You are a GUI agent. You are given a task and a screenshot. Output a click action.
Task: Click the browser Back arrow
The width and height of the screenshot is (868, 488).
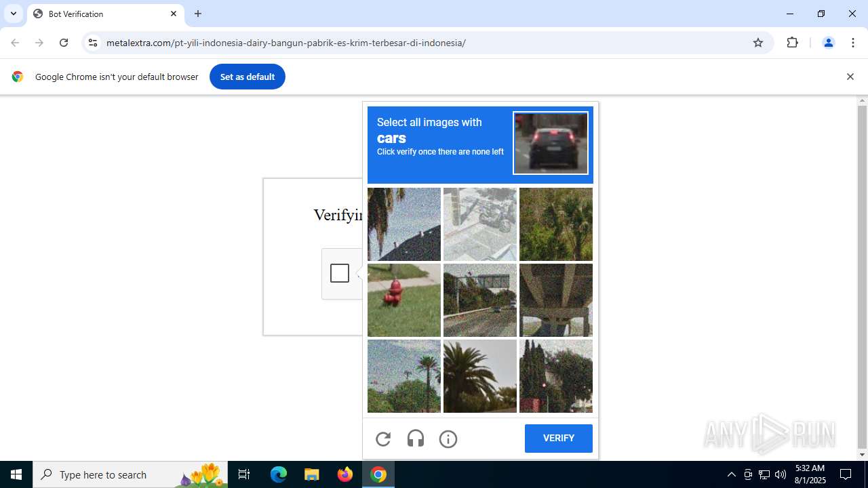15,43
